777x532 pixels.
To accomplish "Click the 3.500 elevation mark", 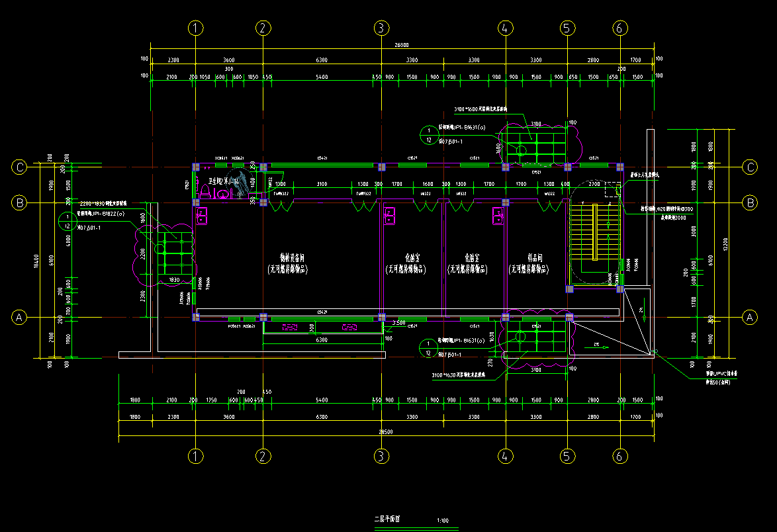I will pos(398,323).
